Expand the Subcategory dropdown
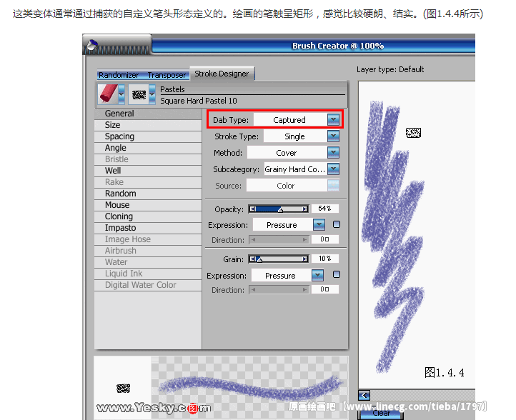Screen dimensions: 516x420 point(333,169)
